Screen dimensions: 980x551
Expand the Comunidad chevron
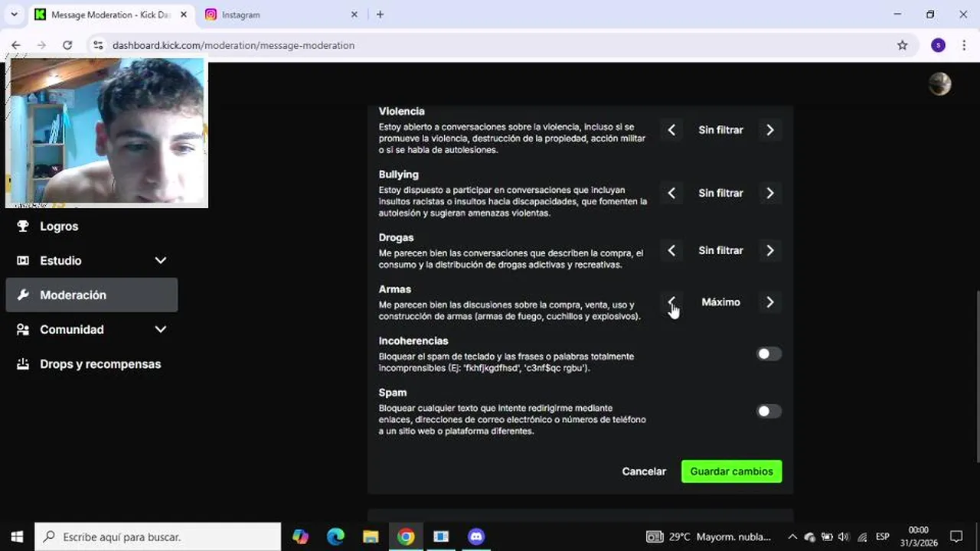[161, 330]
